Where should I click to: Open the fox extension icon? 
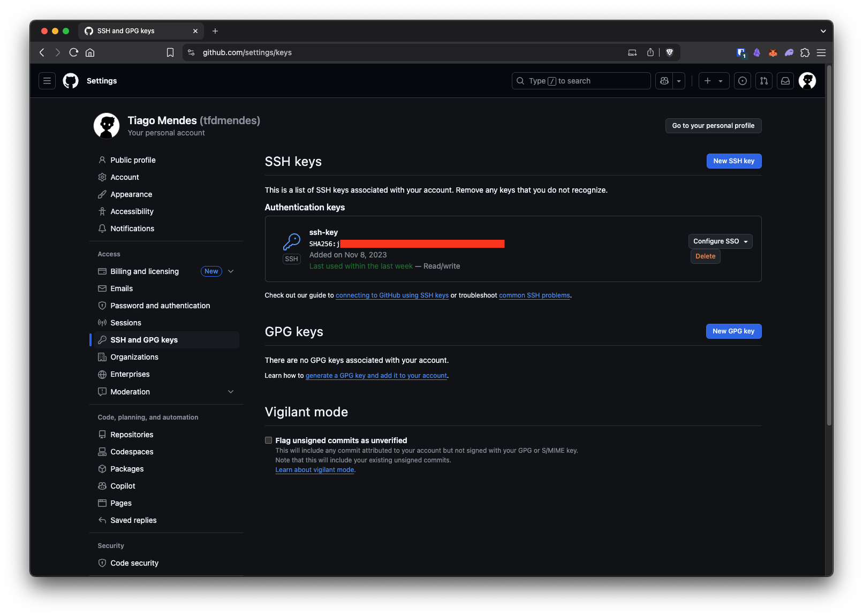tap(773, 52)
